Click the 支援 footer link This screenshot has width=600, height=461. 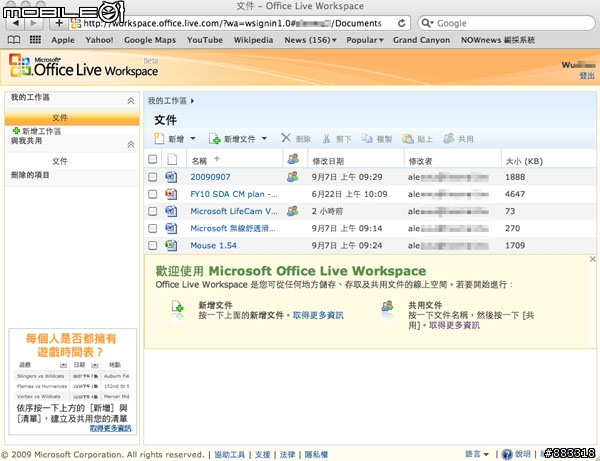coord(262,454)
